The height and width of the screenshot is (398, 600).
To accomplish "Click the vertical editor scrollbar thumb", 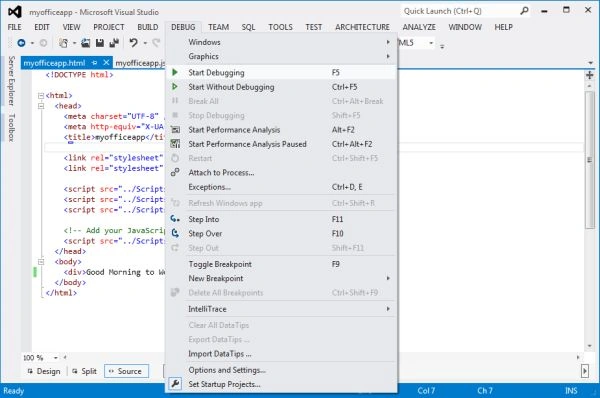I will tap(590, 160).
